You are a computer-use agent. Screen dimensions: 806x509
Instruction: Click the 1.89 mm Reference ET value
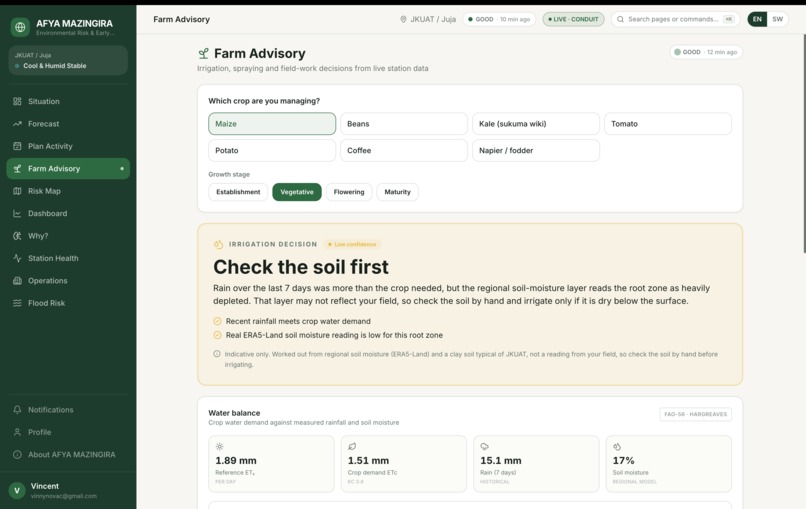tap(236, 460)
